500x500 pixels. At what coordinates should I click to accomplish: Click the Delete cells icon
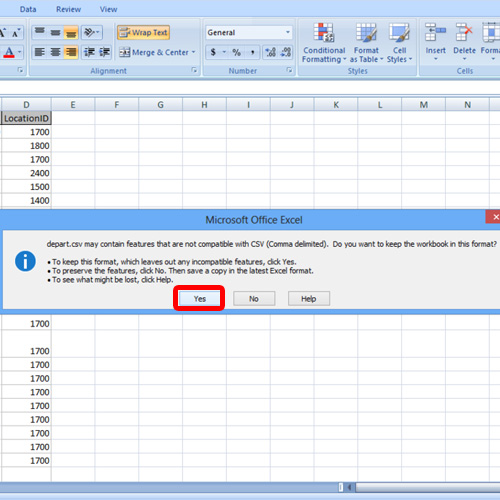464,32
